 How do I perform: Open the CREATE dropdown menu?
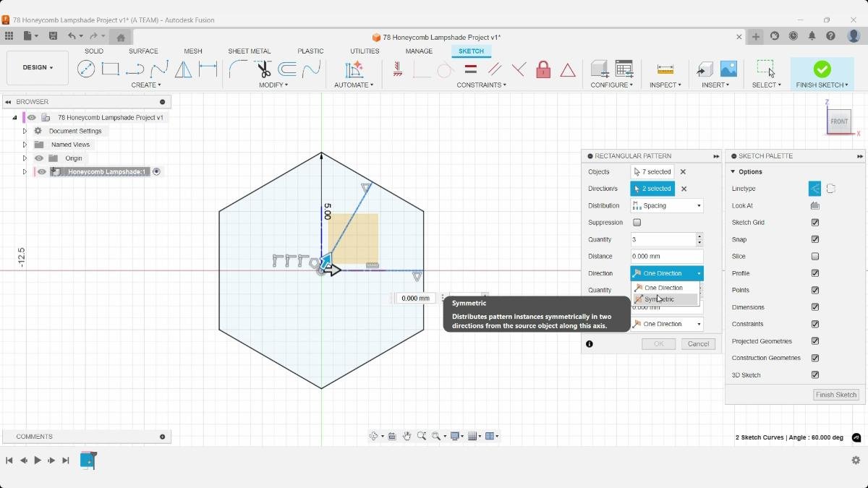tap(146, 85)
